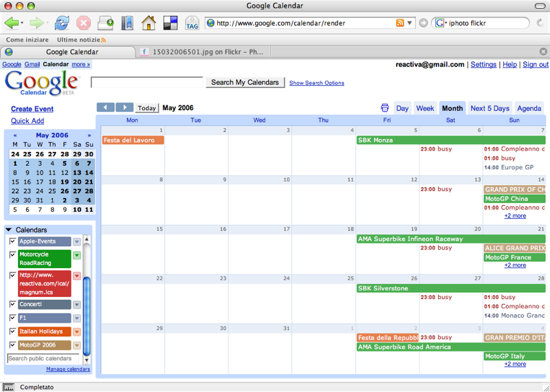
Task: Click the del.icio.us checkered toolbar icon
Action: pos(170,23)
